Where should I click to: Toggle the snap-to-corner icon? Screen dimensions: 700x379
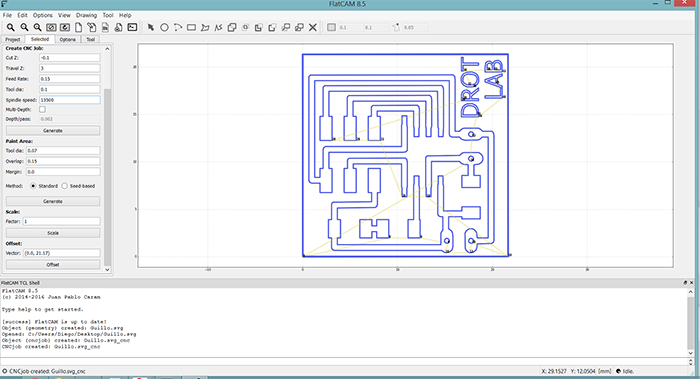coord(396,27)
